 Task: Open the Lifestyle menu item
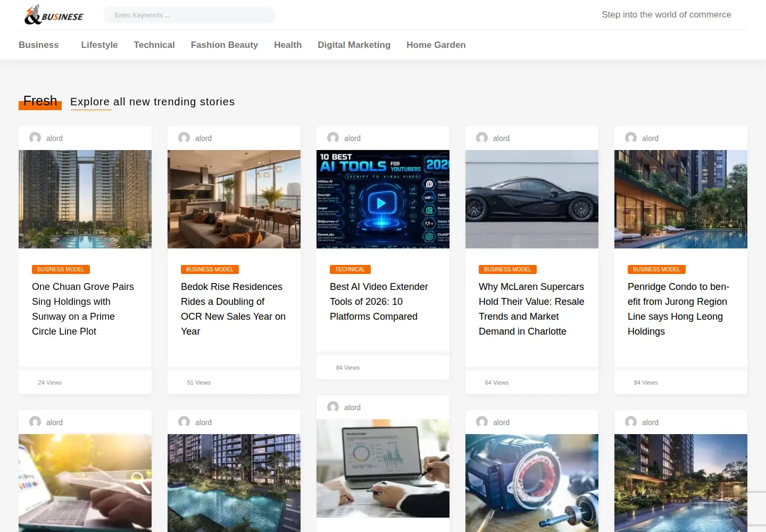[x=99, y=45]
